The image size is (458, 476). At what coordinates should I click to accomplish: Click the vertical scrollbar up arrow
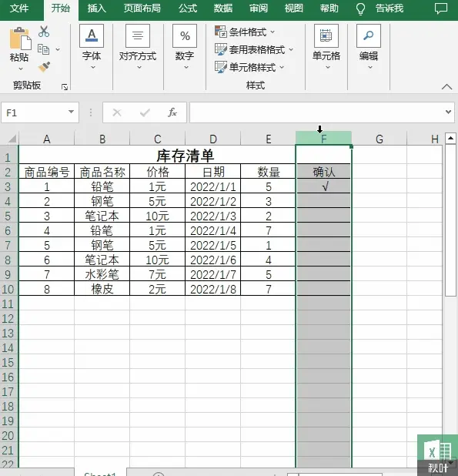pyautogui.click(x=450, y=139)
